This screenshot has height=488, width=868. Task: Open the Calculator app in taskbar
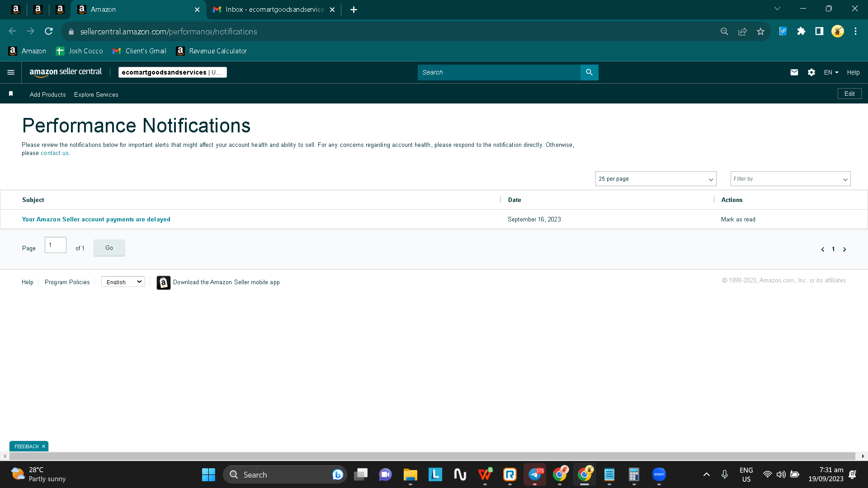click(x=634, y=474)
